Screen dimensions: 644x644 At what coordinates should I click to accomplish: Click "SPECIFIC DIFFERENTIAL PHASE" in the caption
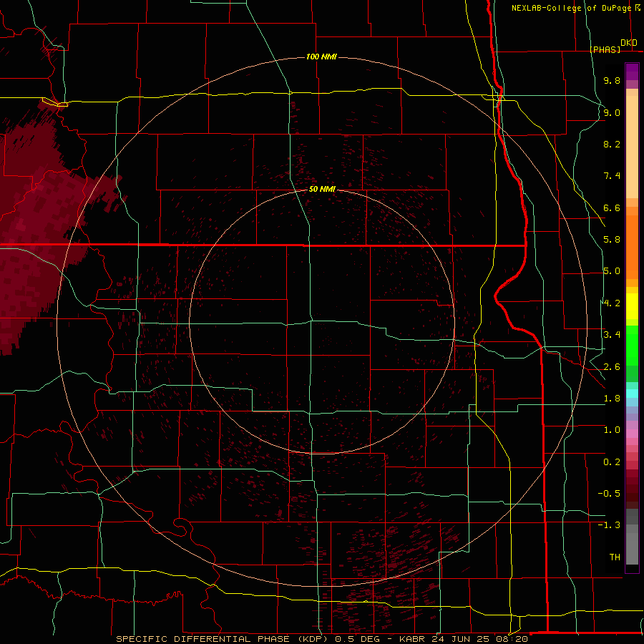coord(203,639)
